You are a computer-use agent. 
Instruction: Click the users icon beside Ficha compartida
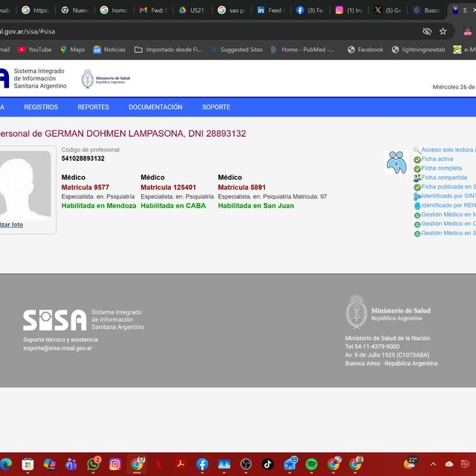click(x=417, y=178)
